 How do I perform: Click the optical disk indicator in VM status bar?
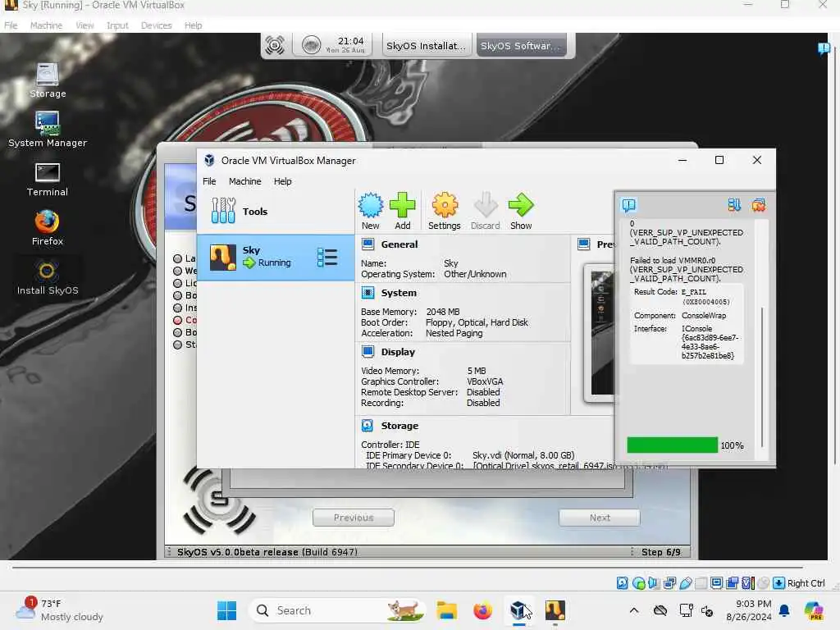point(638,583)
